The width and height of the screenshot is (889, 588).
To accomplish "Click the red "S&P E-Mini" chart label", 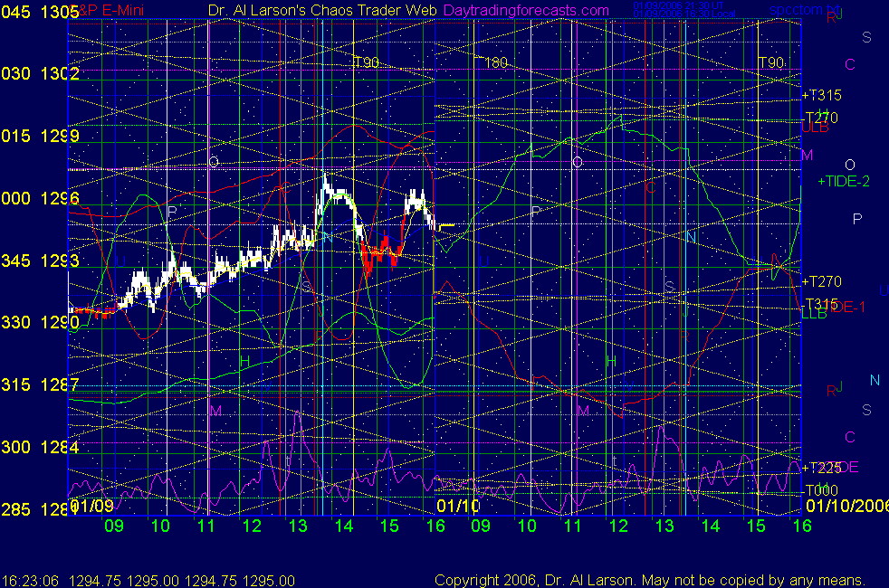I will pos(108,10).
